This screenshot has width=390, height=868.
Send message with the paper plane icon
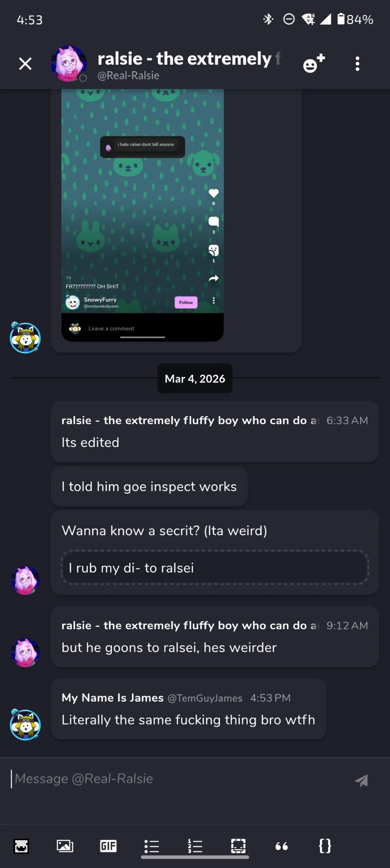pos(361,780)
